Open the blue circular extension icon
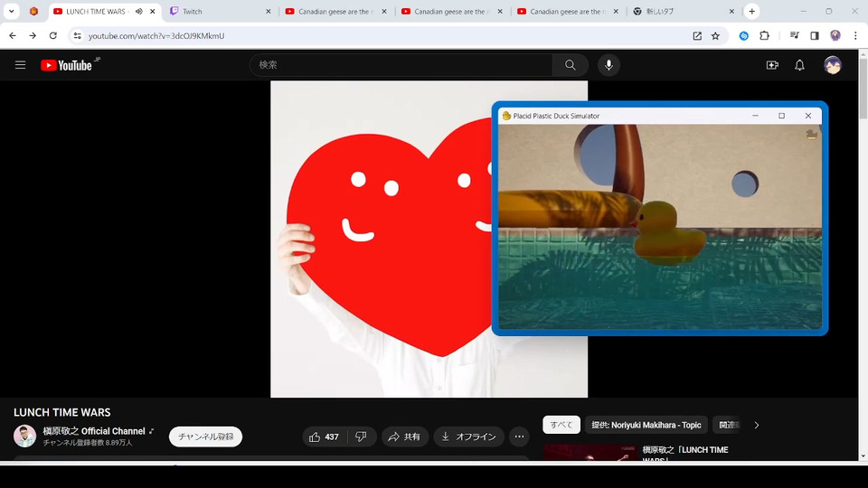 pos(744,35)
